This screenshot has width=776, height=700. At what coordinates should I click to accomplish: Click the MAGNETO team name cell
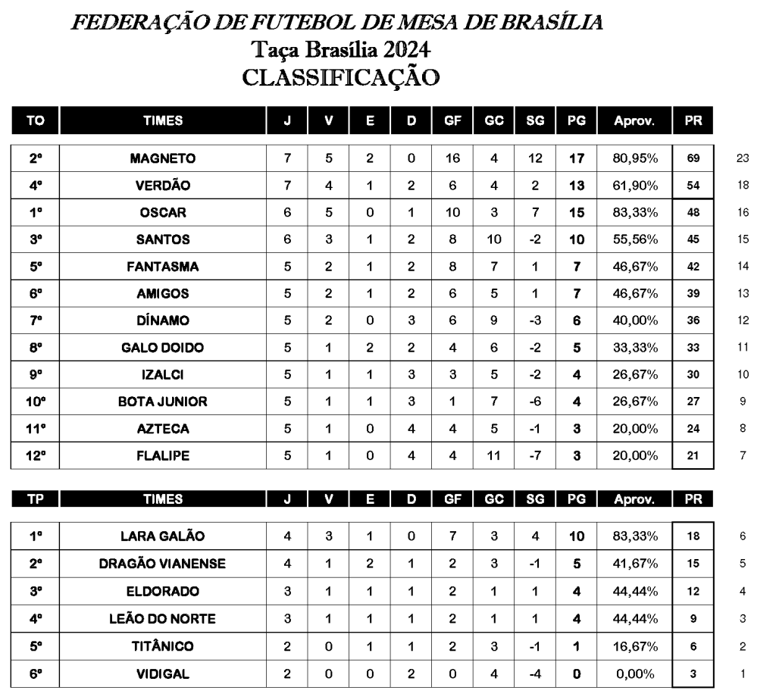pos(163,158)
